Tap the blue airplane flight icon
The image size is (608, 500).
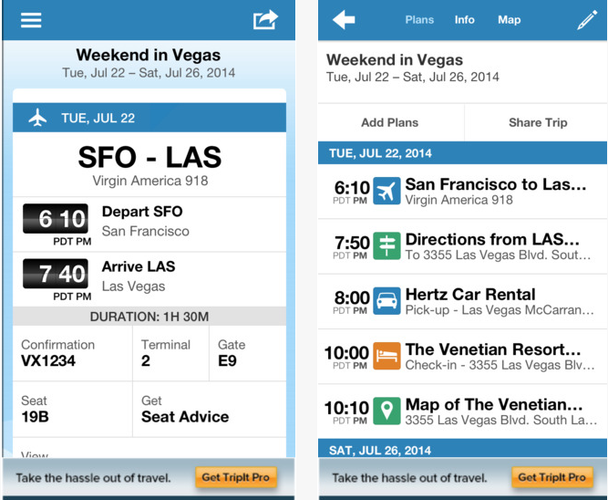point(386,191)
